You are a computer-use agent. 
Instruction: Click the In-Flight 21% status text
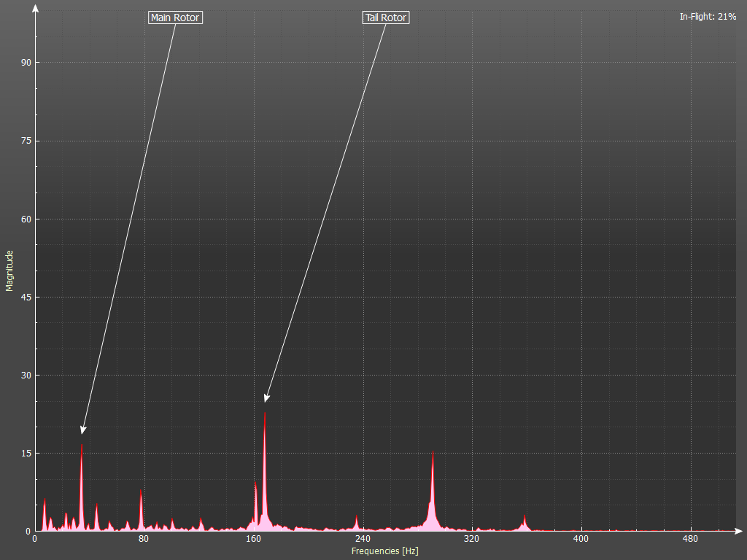click(x=708, y=16)
